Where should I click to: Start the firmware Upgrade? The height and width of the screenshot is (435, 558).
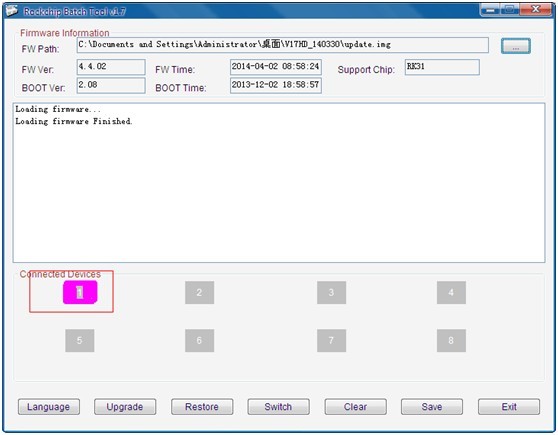(x=125, y=407)
